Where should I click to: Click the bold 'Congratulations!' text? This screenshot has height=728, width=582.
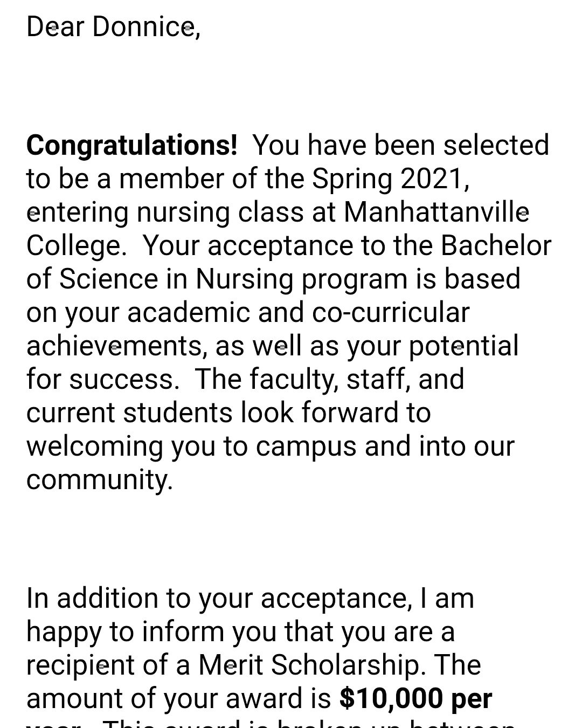point(131,146)
